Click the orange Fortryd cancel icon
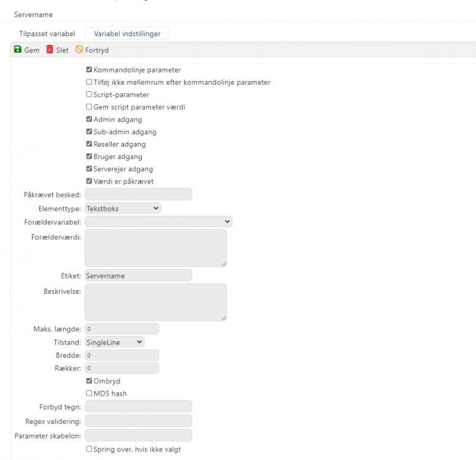This screenshot has height=460, width=476. (x=79, y=50)
